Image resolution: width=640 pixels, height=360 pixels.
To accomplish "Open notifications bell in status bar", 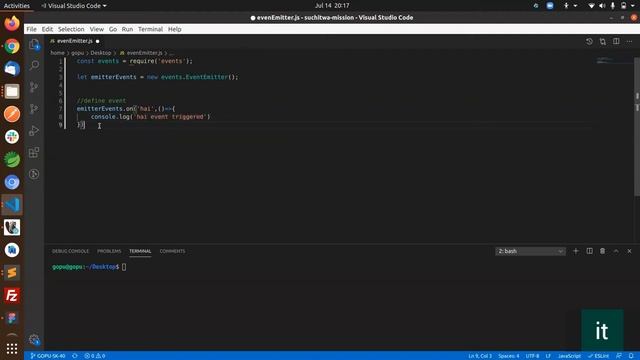I will coord(631,356).
